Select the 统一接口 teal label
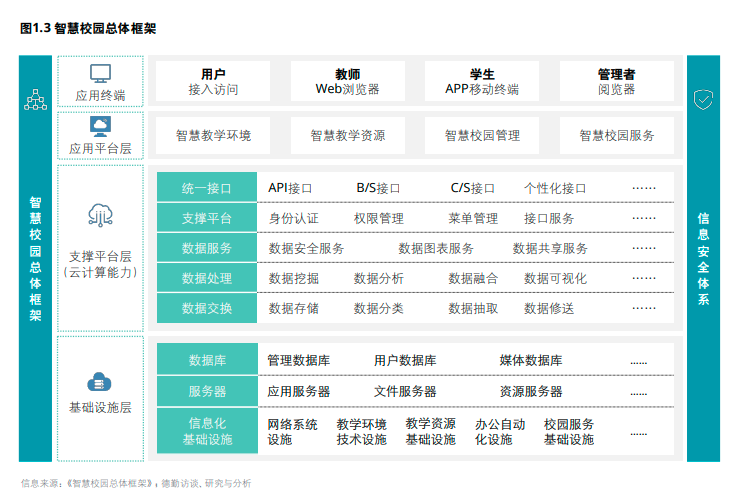The image size is (743, 500). [x=207, y=188]
